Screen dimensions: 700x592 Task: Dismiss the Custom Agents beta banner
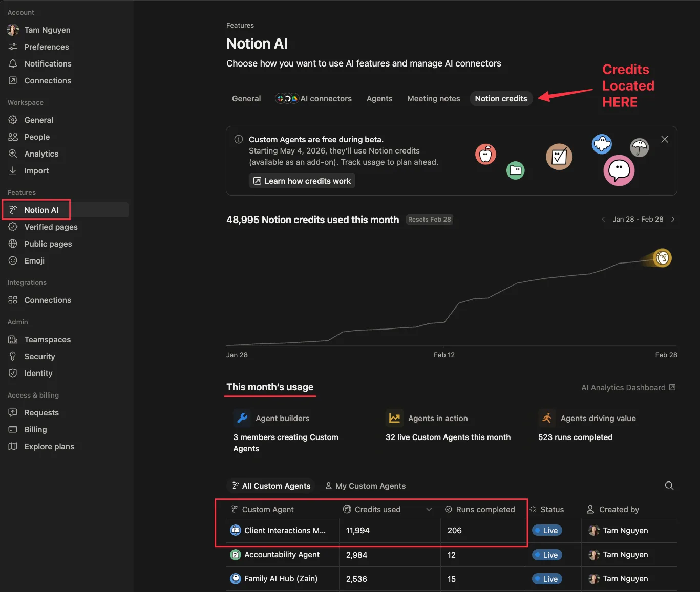(x=665, y=139)
